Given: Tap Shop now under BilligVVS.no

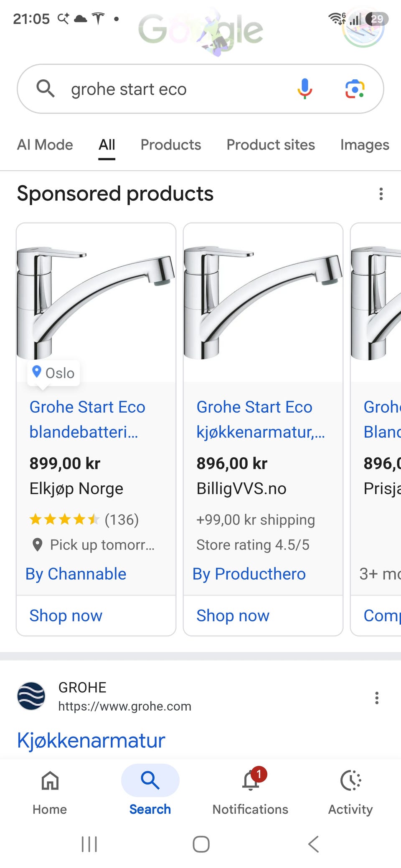Looking at the screenshot, I should click(233, 616).
